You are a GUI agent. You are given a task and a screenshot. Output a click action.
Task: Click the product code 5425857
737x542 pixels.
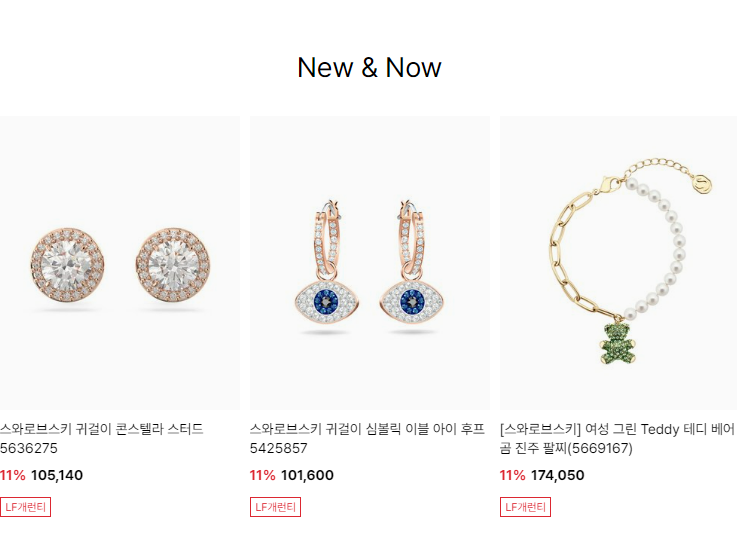pos(279,448)
